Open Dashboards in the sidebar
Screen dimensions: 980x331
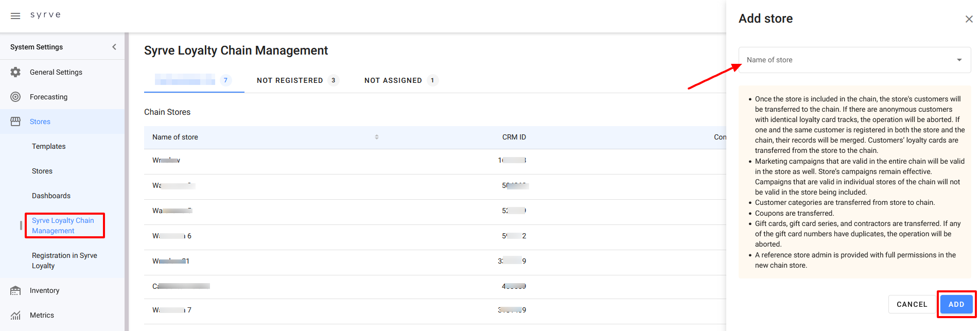51,196
